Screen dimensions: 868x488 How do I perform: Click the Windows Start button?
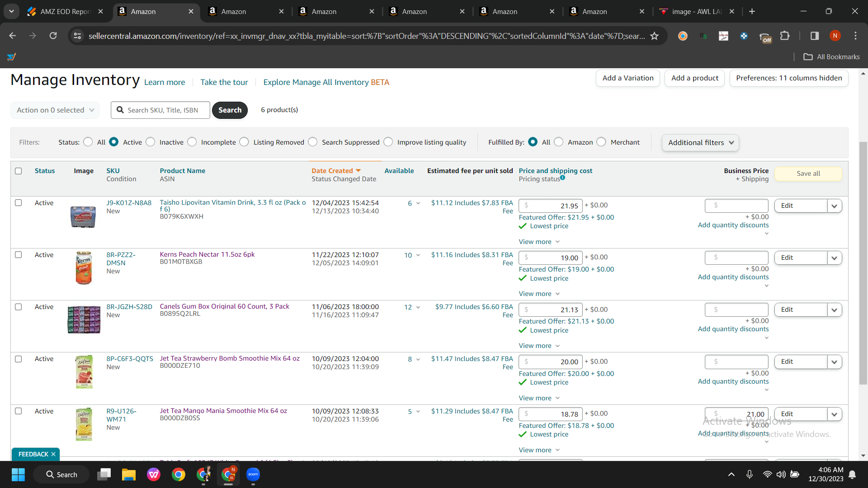click(x=19, y=474)
